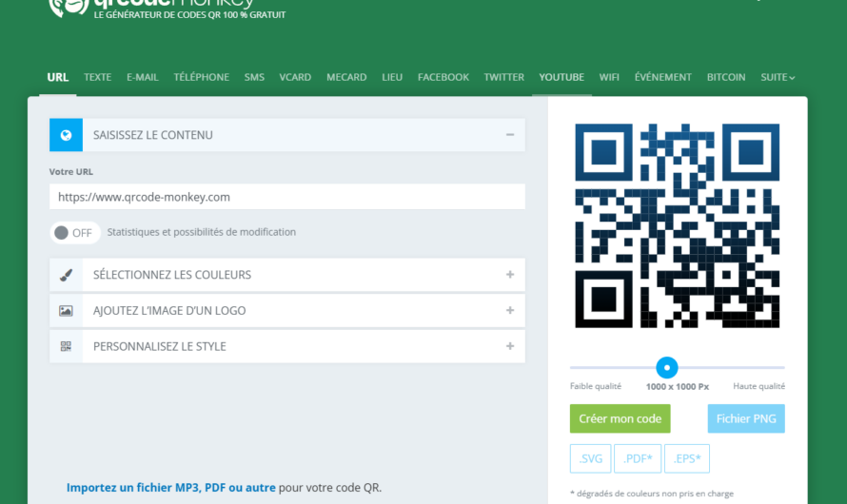Switch to the TEXTE tab
This screenshot has height=504, width=847.
click(x=98, y=77)
